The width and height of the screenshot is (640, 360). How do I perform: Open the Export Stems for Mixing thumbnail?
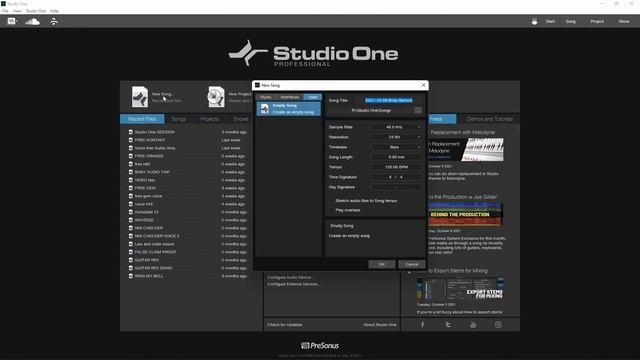coord(460,289)
